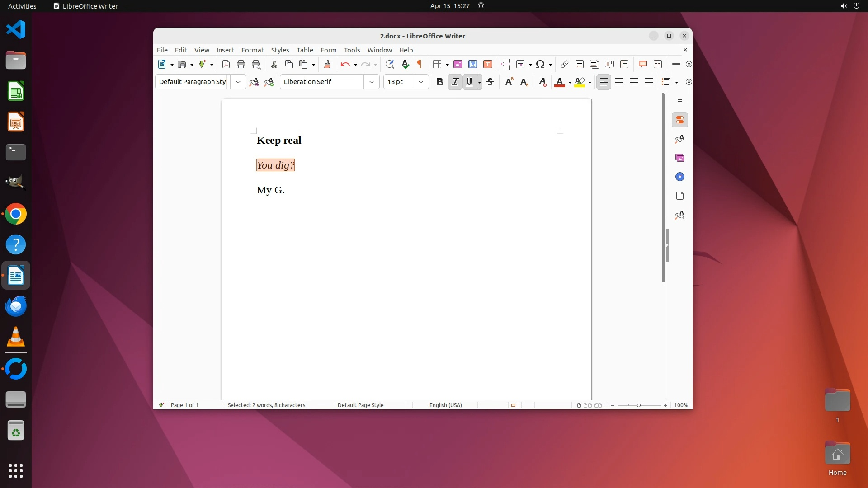Expand the font name dropdown list
This screenshot has width=868, height=488.
372,82
